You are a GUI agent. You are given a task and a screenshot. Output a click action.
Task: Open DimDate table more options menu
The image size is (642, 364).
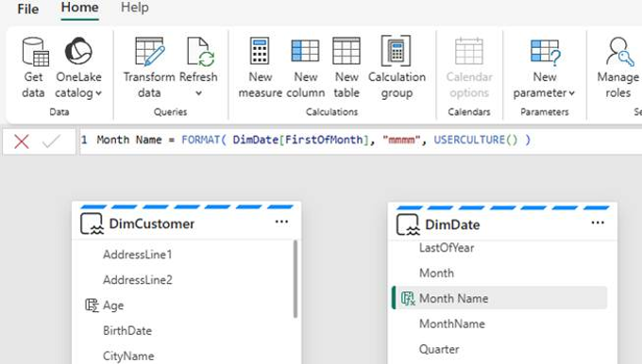(x=598, y=223)
